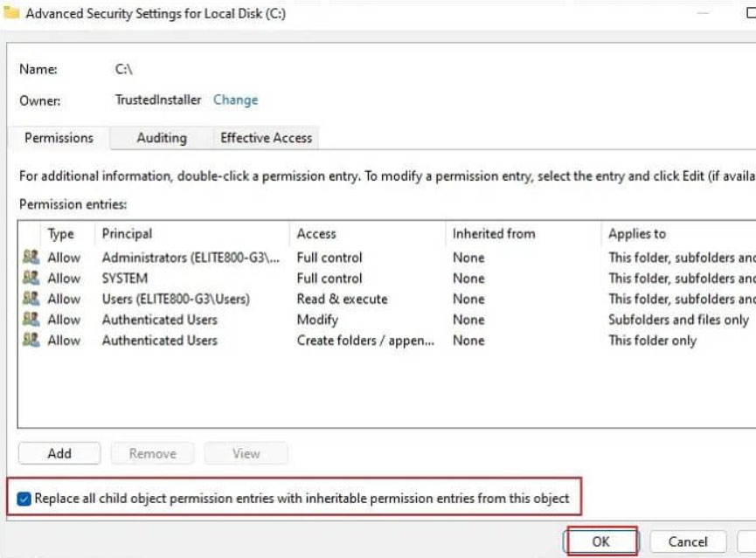
Task: Click the icon beside Authenticated Users Modify entry
Action: pos(31,319)
